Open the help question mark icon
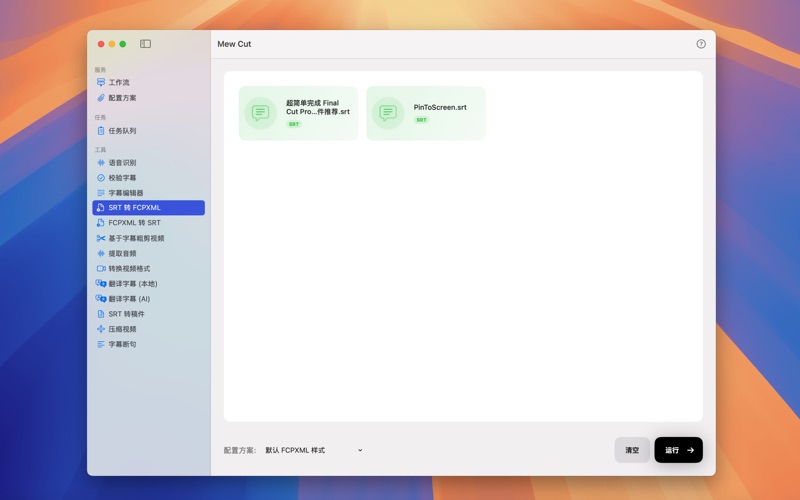 (701, 44)
